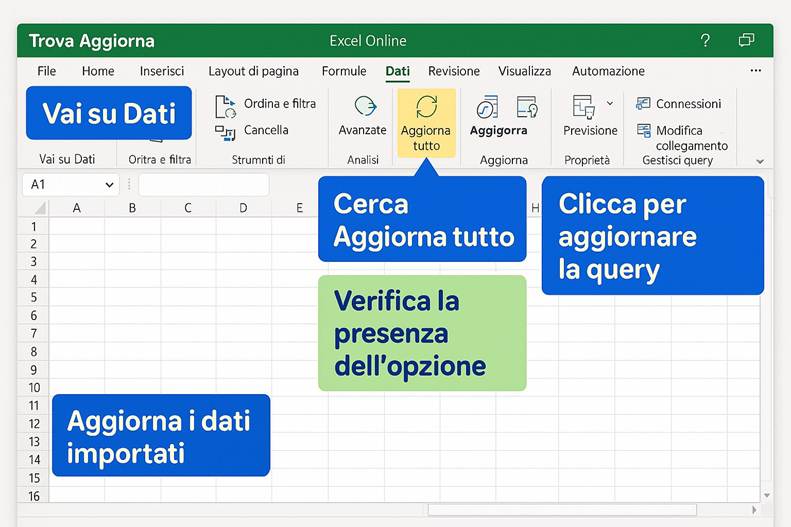Open the Avanzate analysis icon
Image resolution: width=791 pixels, height=527 pixels.
[x=365, y=106]
